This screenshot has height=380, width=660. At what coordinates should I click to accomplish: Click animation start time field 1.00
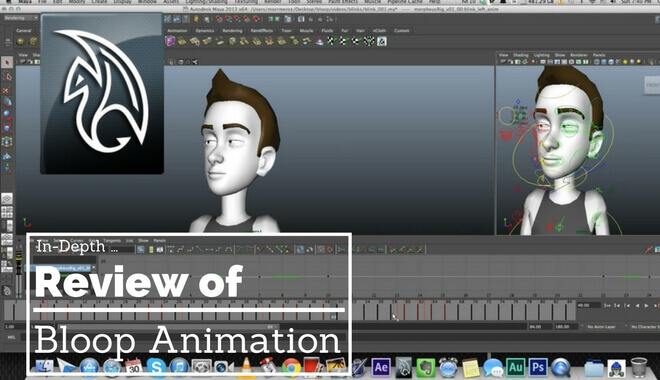pyautogui.click(x=15, y=327)
